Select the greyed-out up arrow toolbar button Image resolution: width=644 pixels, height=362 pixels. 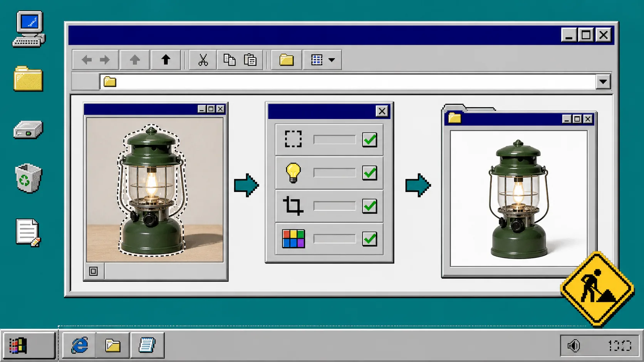pos(134,60)
